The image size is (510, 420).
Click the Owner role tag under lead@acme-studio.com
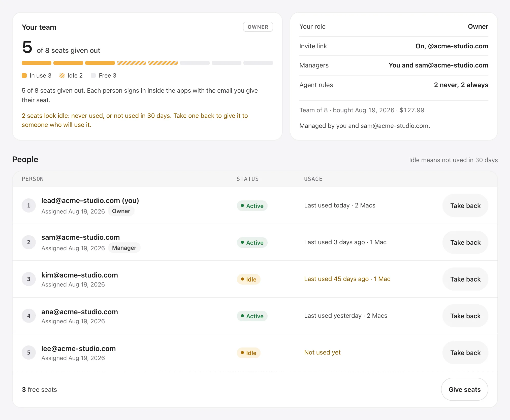click(x=121, y=211)
